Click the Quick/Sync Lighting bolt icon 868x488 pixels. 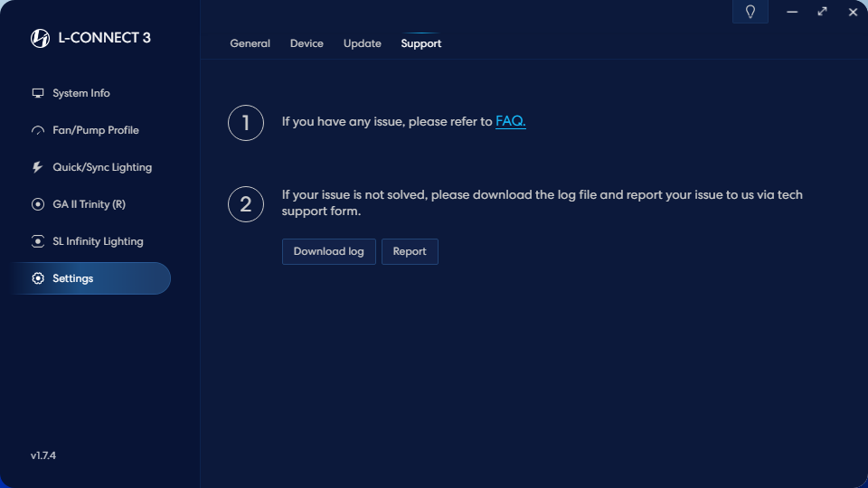(37, 167)
